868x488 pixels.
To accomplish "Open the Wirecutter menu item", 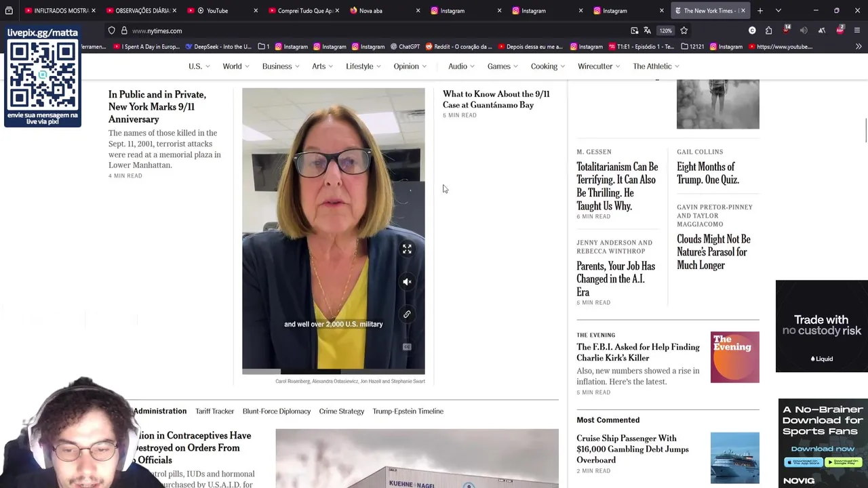I will coord(599,66).
